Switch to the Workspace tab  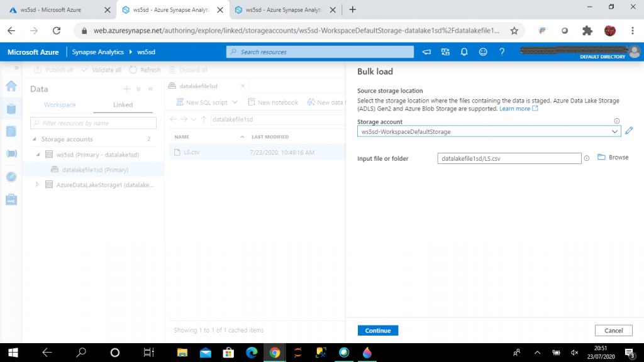click(x=60, y=105)
